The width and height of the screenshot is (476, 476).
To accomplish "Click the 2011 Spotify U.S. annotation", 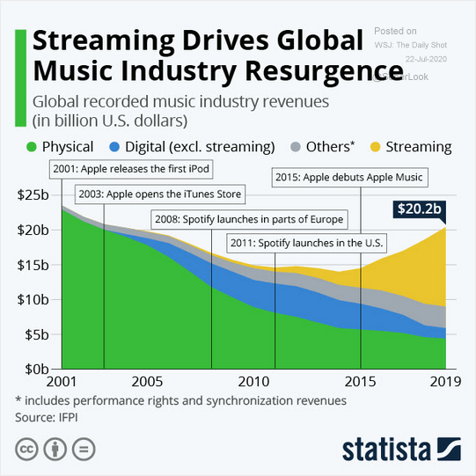I will point(306,243).
